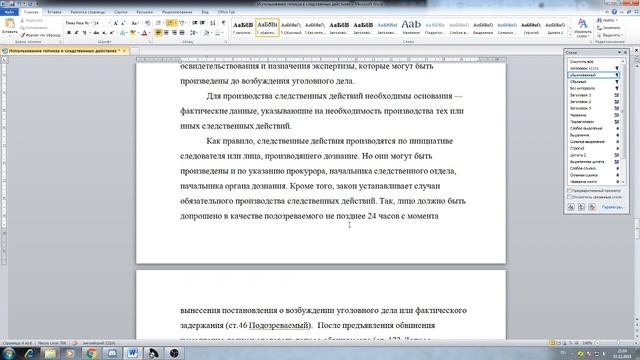The image size is (640, 360).
Task: Apply the yellow text highlight color
Action: pyautogui.click(x=133, y=33)
